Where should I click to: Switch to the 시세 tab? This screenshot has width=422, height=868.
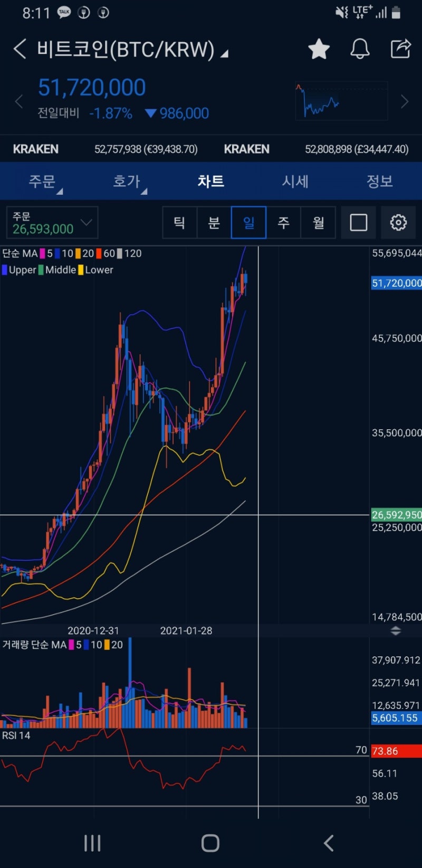295,181
